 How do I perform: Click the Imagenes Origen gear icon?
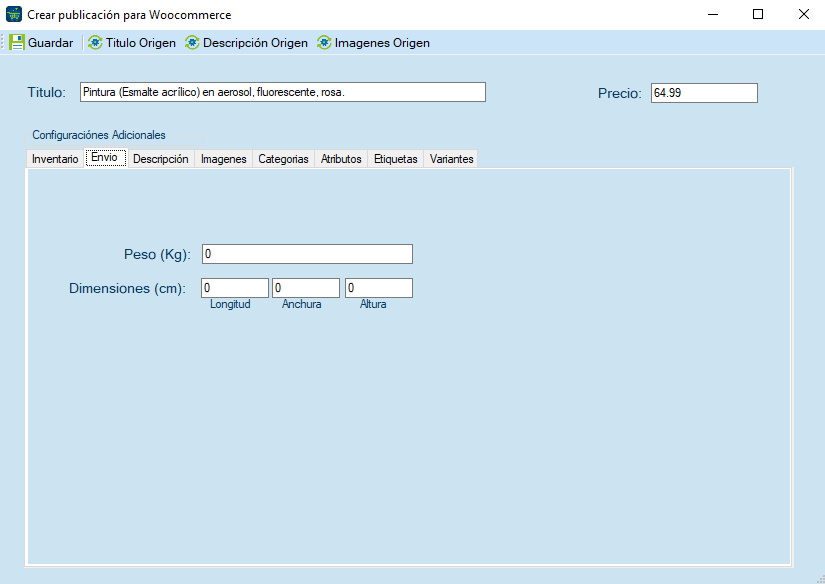(324, 43)
